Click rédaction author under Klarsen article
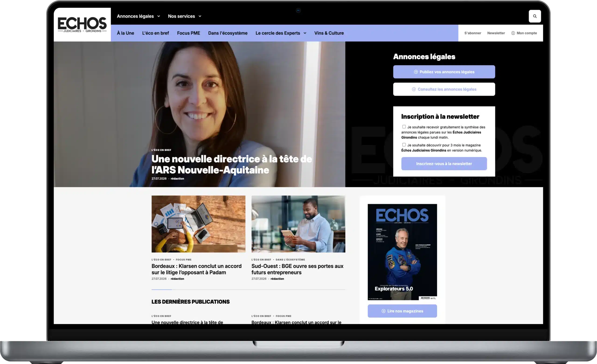This screenshot has width=597, height=364. tap(177, 279)
